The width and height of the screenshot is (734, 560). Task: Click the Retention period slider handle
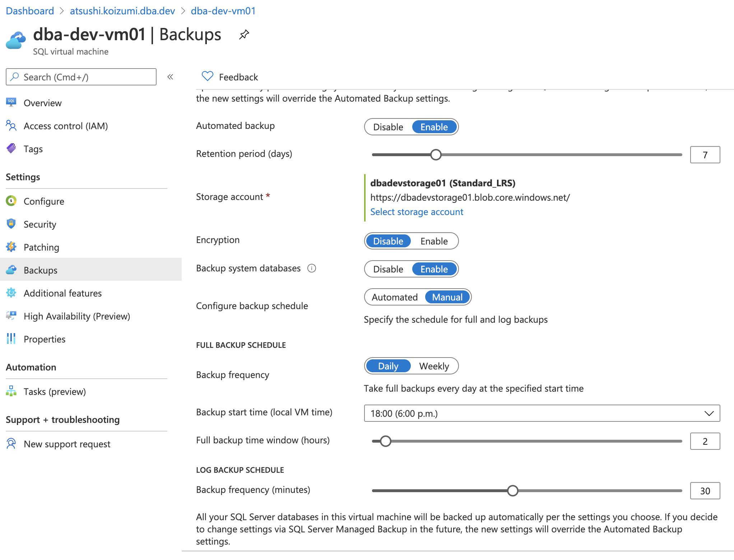pyautogui.click(x=436, y=155)
